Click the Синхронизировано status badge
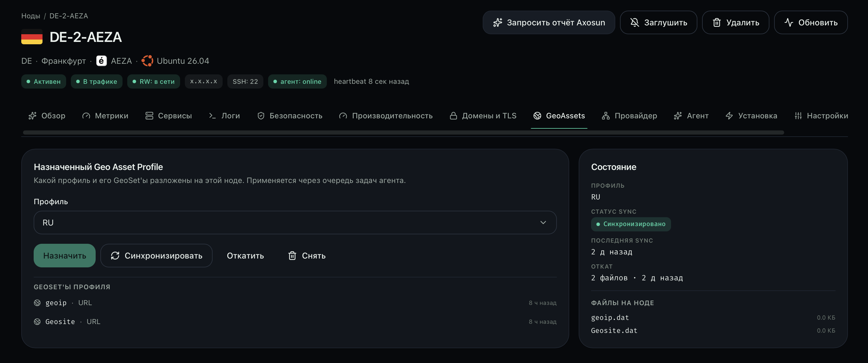The height and width of the screenshot is (363, 868). [x=631, y=224]
